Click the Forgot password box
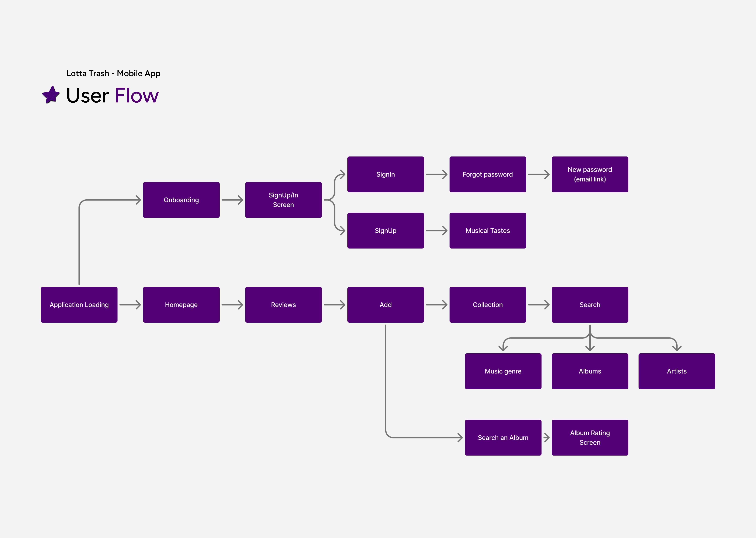 point(488,174)
